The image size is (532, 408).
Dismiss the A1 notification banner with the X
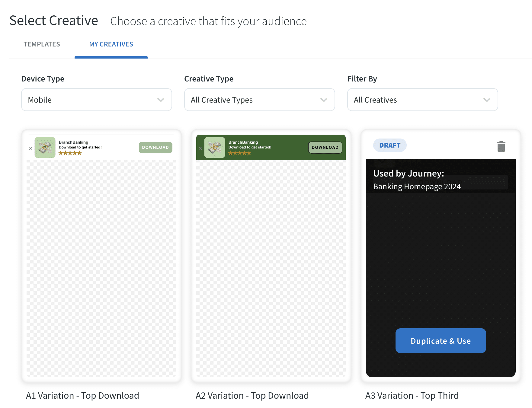click(30, 148)
